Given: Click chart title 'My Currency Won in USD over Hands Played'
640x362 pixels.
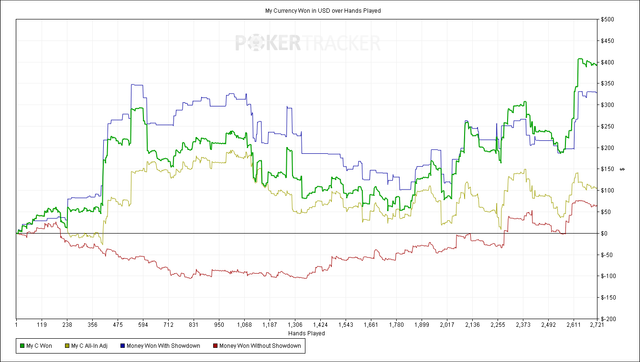Looking at the screenshot, I should tap(323, 11).
